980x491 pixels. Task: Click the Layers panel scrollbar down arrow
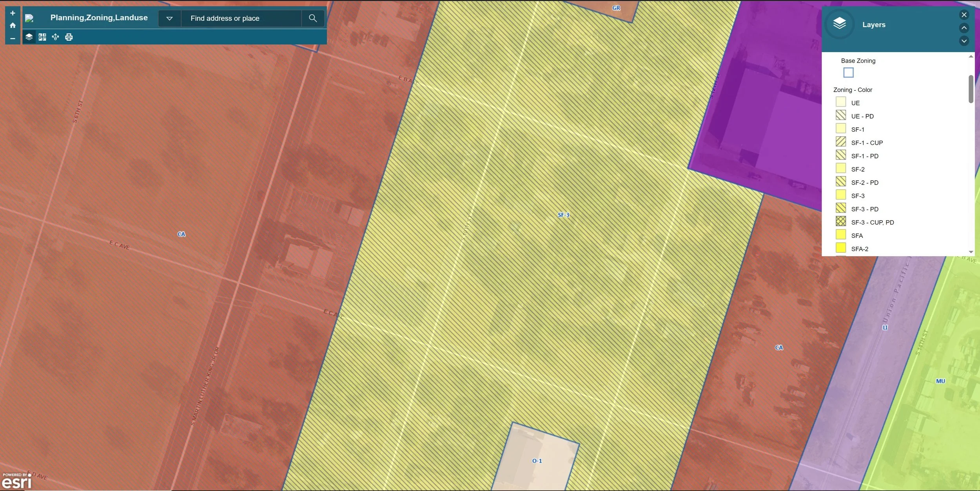click(971, 252)
